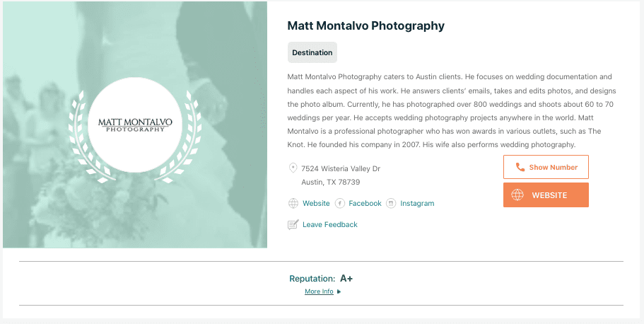644x324 pixels.
Task: Open the Facebook text link
Action: [x=365, y=204]
